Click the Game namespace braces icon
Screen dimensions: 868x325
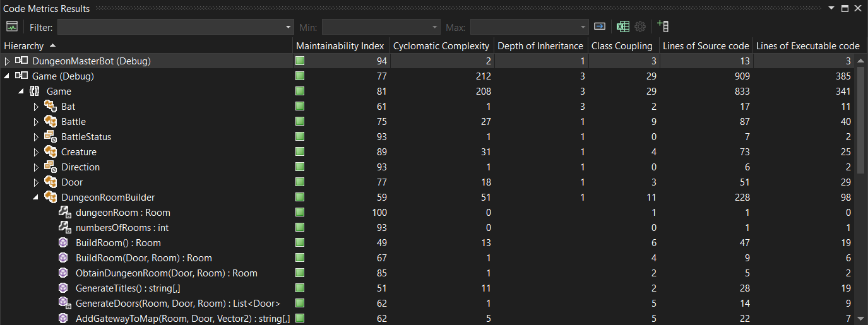pos(35,92)
